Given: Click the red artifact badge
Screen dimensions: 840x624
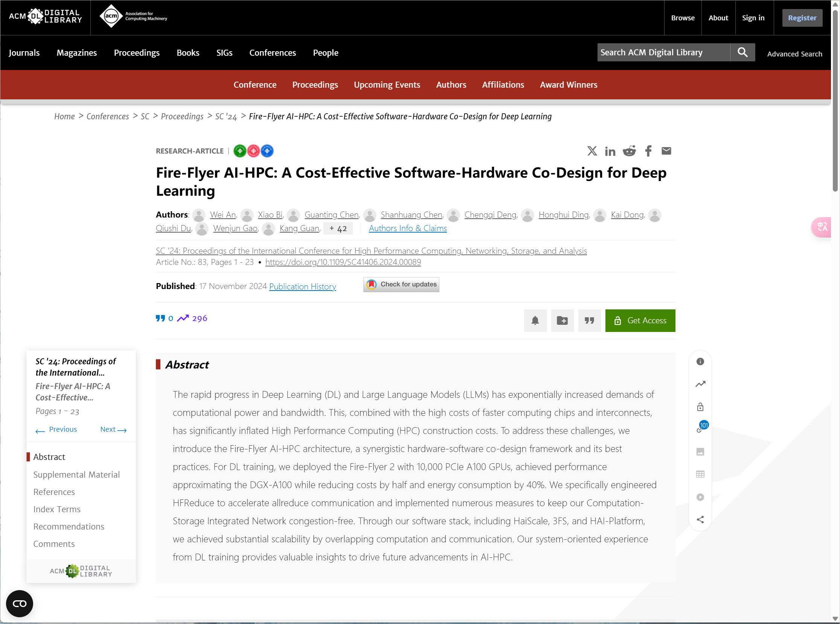Looking at the screenshot, I should pos(253,151).
